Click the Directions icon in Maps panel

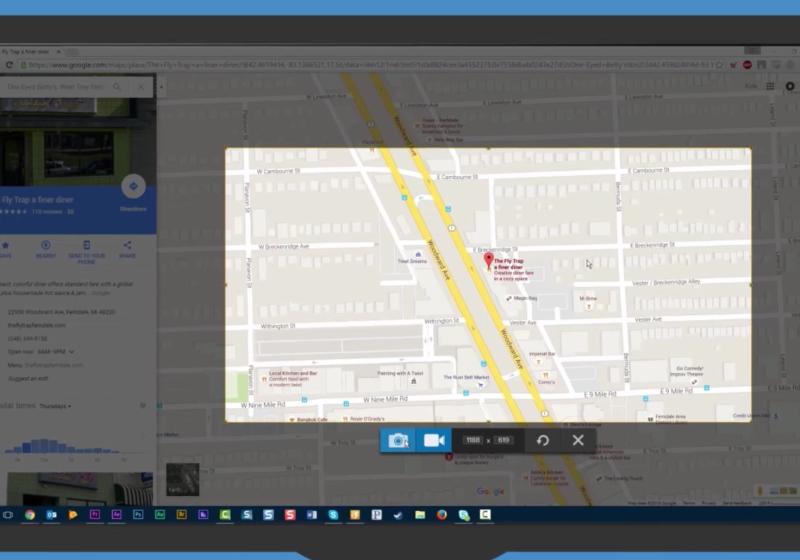tap(133, 187)
